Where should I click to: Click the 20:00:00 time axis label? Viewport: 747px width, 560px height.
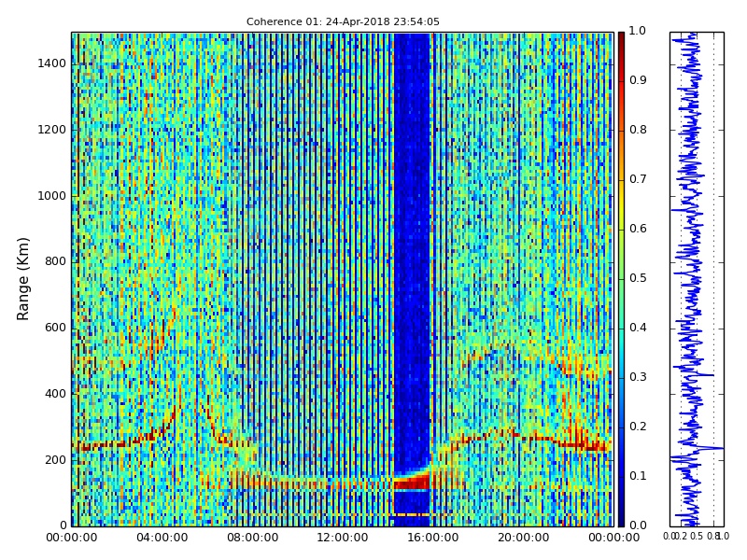tap(524, 538)
